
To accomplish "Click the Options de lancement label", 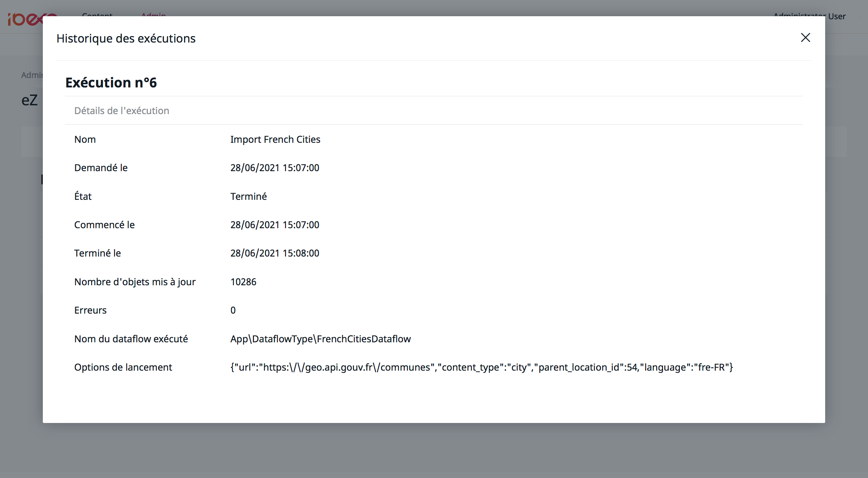I will point(123,367).
